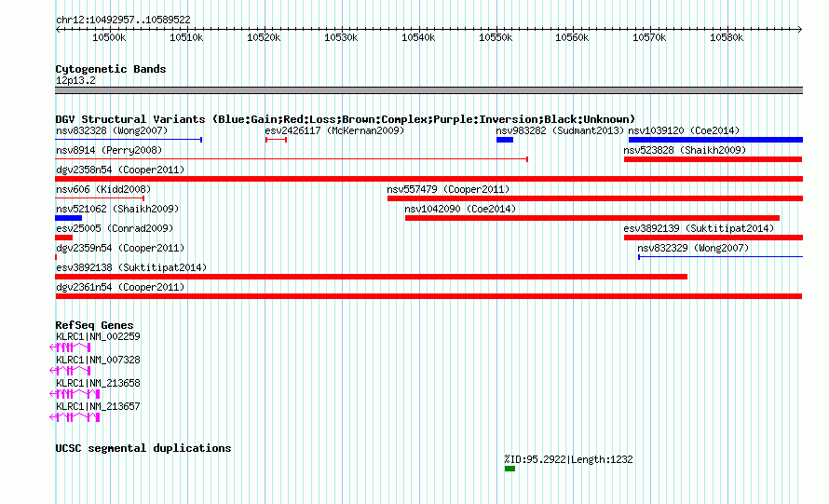Open dgv2359n54 (Cooper2011) variant label
Image resolution: width=829 pixels, height=504 pixels.
(x=120, y=248)
